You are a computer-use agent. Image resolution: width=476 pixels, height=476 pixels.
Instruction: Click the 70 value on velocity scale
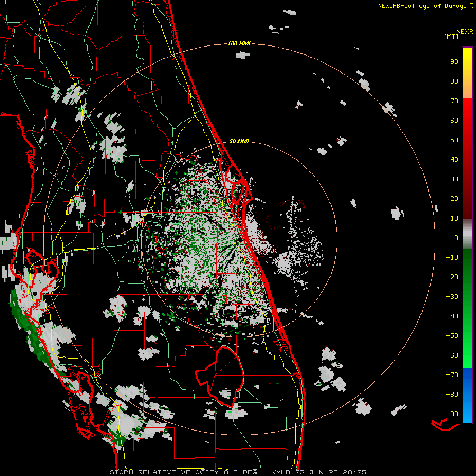[454, 101]
